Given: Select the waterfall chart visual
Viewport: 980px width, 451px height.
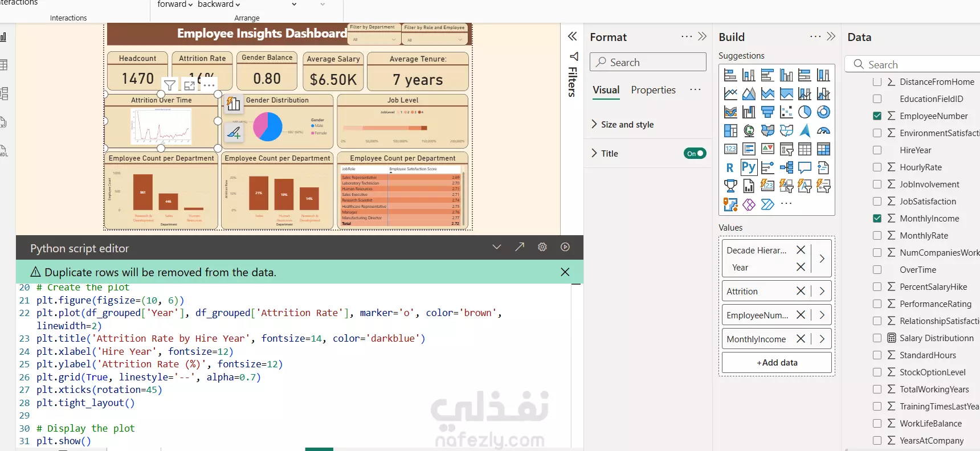Looking at the screenshot, I should [749, 112].
